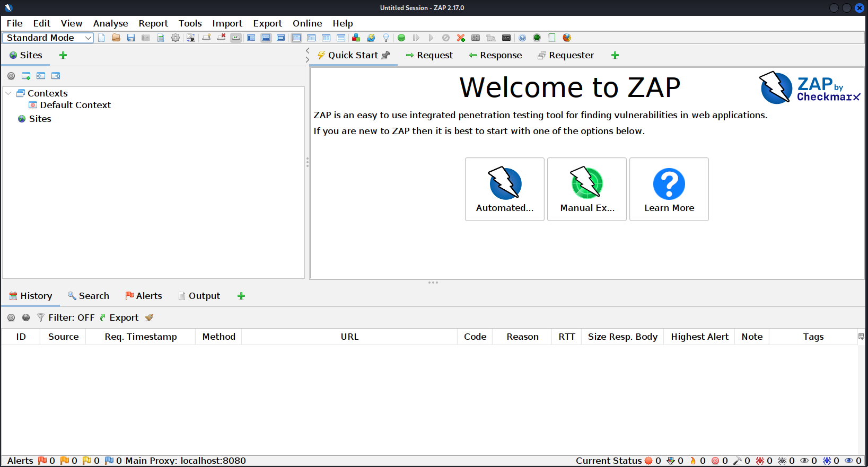Click the blue question mark help icon
This screenshot has height=467, width=868.
522,38
